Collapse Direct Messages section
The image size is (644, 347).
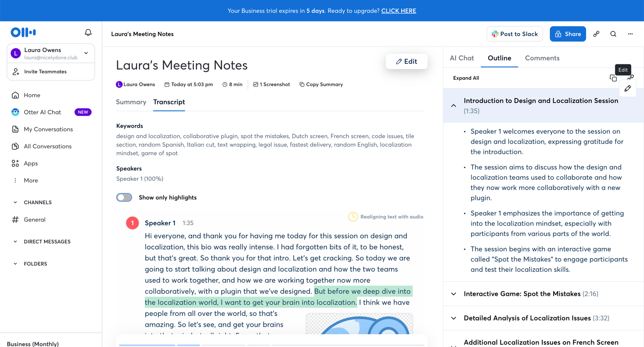(x=15, y=242)
